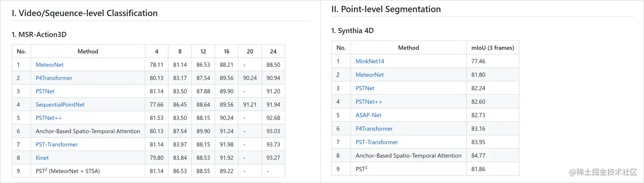
Task: Open PSTNet++ link in Synthia 4D table
Action: [369, 102]
